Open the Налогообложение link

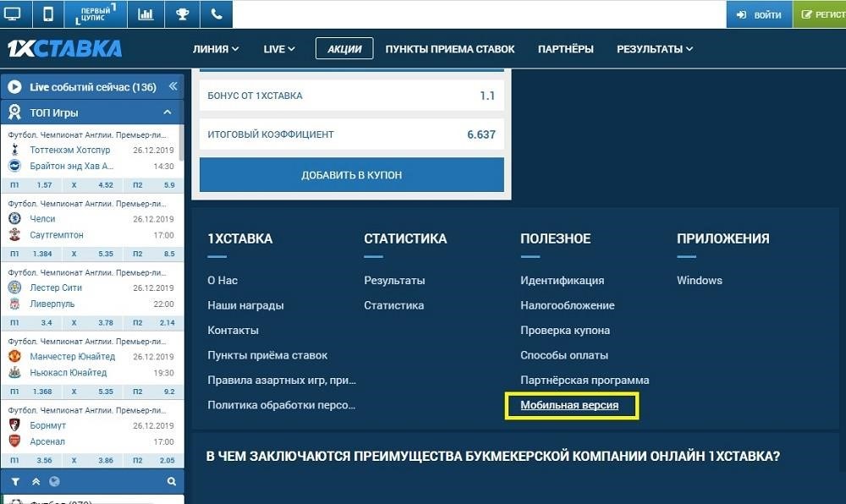(x=567, y=305)
